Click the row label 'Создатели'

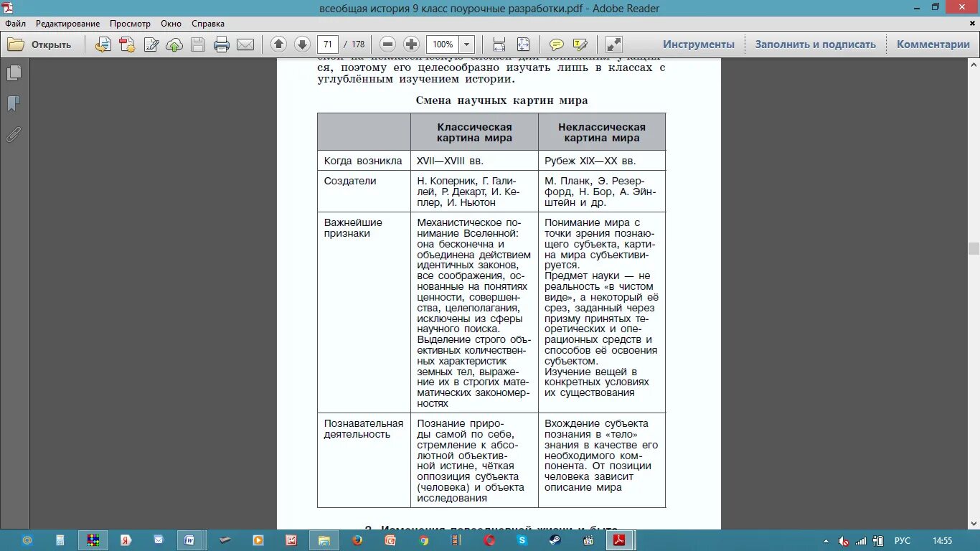350,181
